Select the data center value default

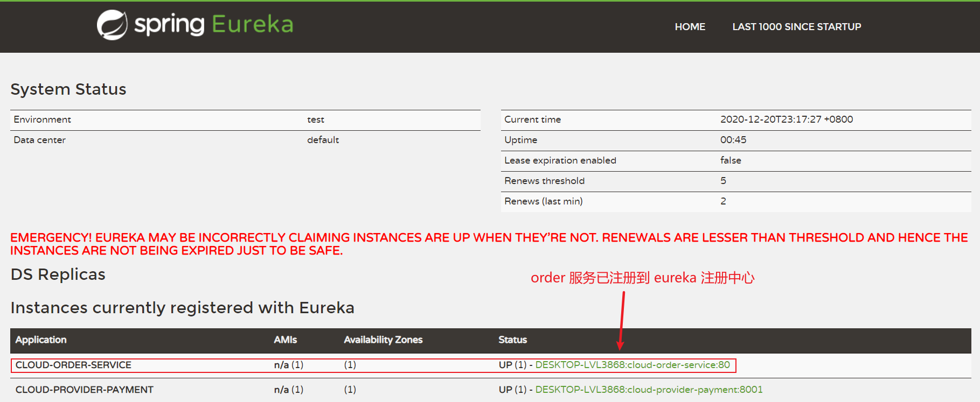tap(323, 140)
